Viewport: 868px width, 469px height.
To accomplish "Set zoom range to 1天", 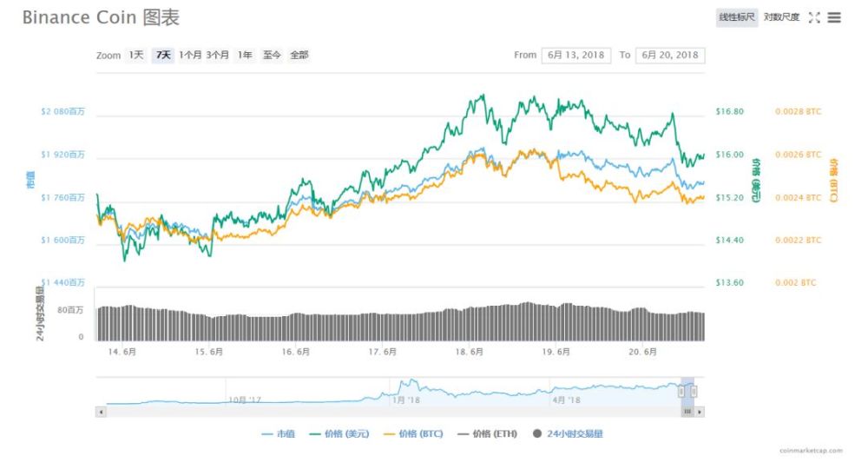I will pos(136,55).
